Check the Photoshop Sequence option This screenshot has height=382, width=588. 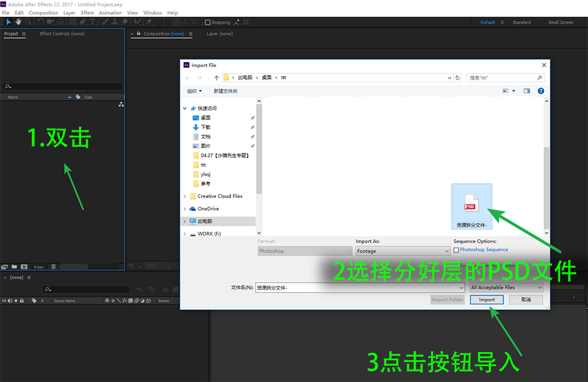pyautogui.click(x=456, y=250)
